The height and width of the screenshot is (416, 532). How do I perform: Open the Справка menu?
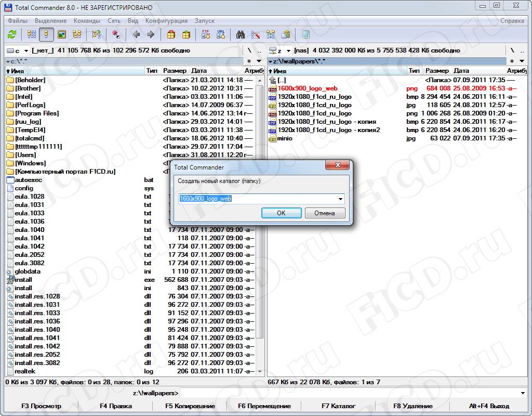[x=512, y=21]
